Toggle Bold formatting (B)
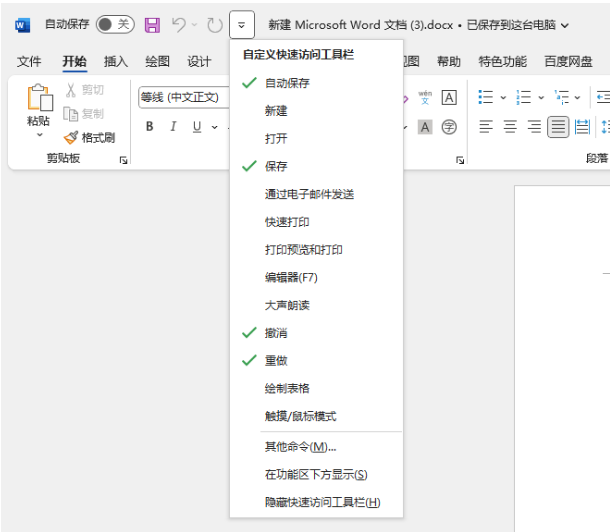 149,126
